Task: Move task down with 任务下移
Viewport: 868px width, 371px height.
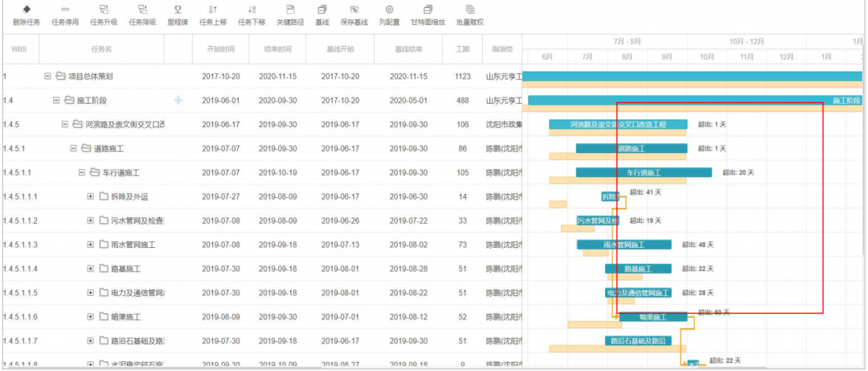Action: click(x=252, y=9)
